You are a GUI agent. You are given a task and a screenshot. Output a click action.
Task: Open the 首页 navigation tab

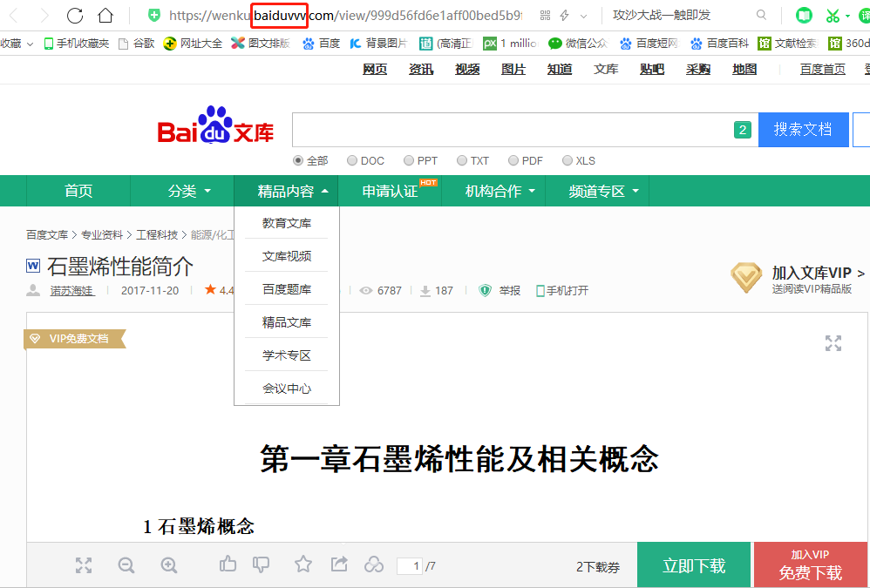click(78, 191)
